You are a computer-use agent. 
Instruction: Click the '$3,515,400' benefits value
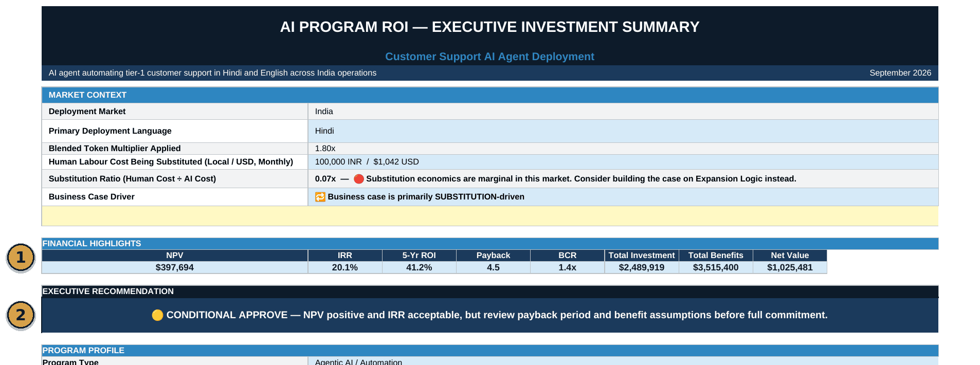(716, 268)
